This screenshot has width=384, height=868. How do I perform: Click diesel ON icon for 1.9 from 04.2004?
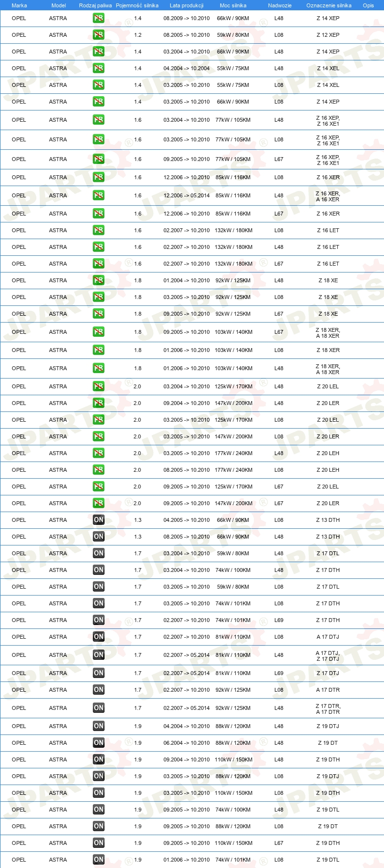pos(99,726)
